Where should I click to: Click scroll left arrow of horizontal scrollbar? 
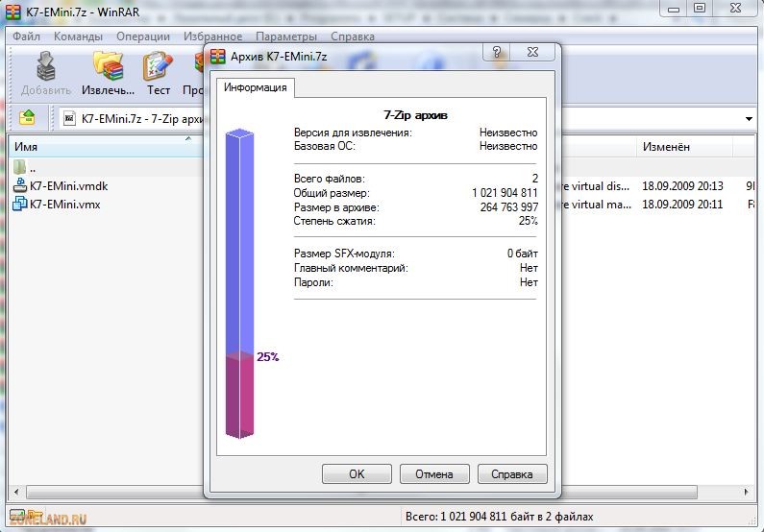pos(16,492)
